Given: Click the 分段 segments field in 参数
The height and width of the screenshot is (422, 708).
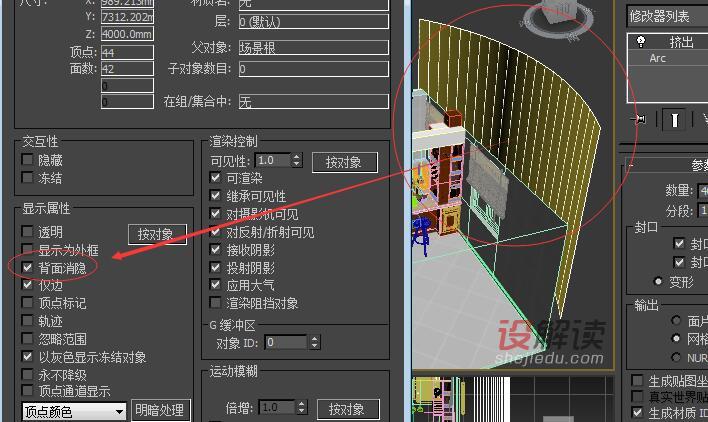Looking at the screenshot, I should [x=703, y=210].
